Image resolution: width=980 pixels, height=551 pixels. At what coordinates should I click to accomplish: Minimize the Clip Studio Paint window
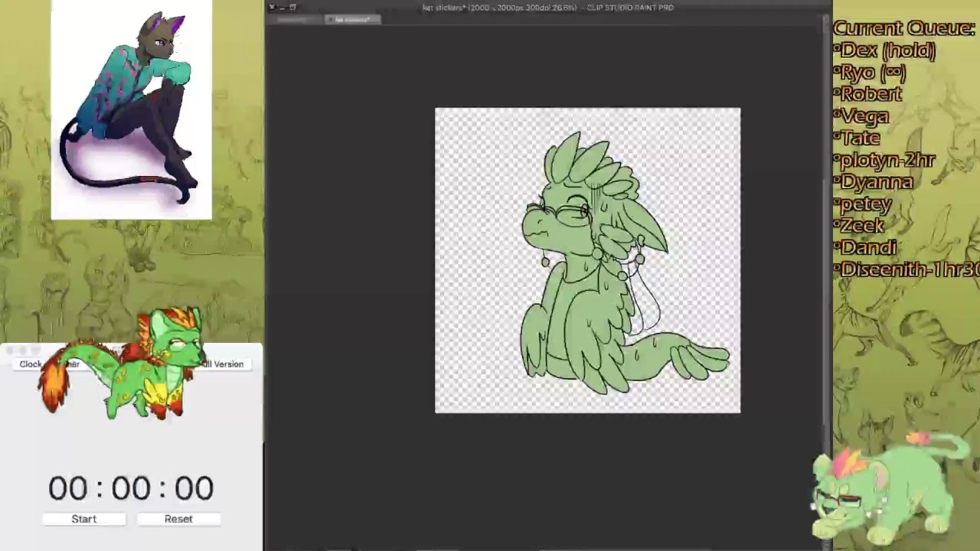[x=282, y=7]
